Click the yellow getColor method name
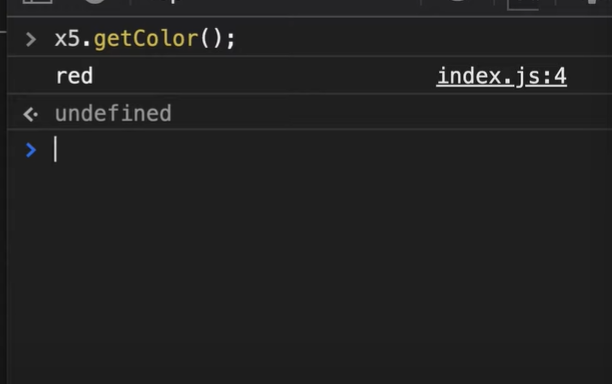This screenshot has width=612, height=384. [x=146, y=39]
